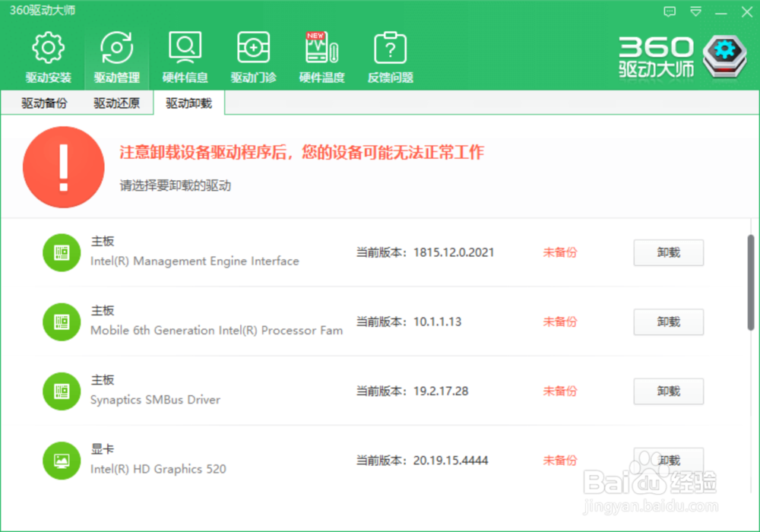Switch to the 驱动备份 tab
This screenshot has height=532, width=760.
click(x=43, y=103)
